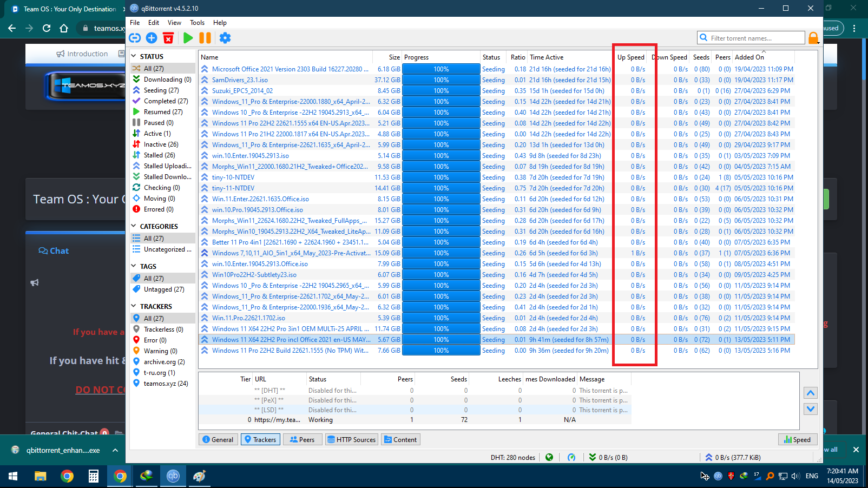The height and width of the screenshot is (488, 868).
Task: Open the Tools menu
Action: click(197, 23)
